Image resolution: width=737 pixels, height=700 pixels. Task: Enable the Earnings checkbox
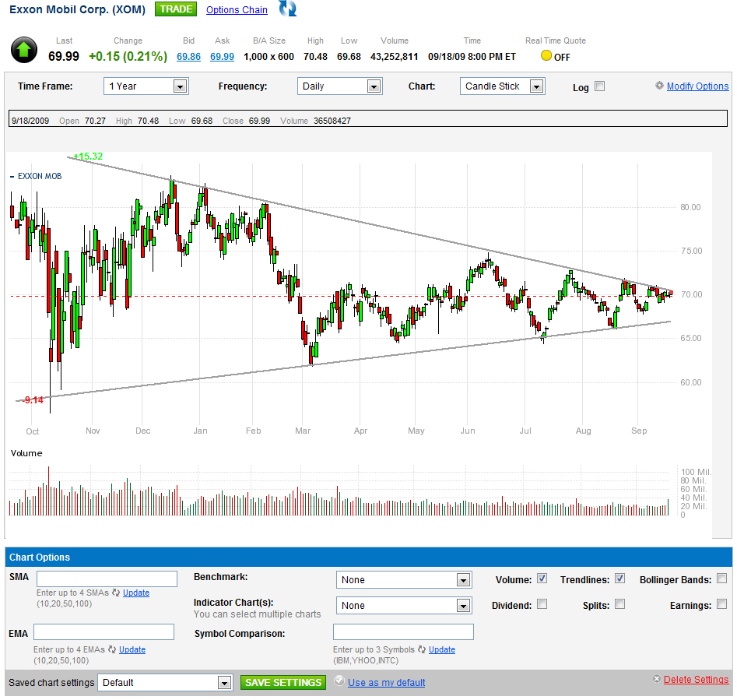(x=722, y=604)
